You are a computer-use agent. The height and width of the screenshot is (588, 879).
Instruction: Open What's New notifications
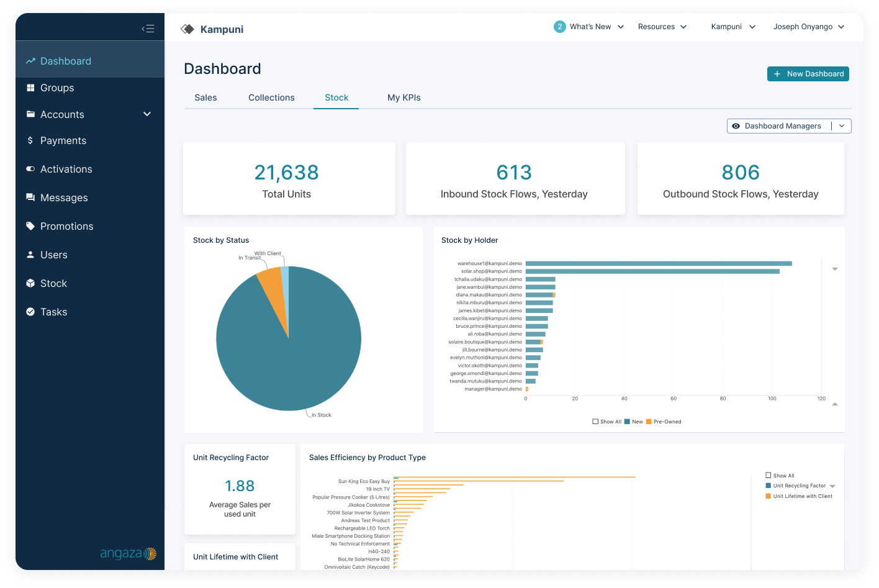588,27
